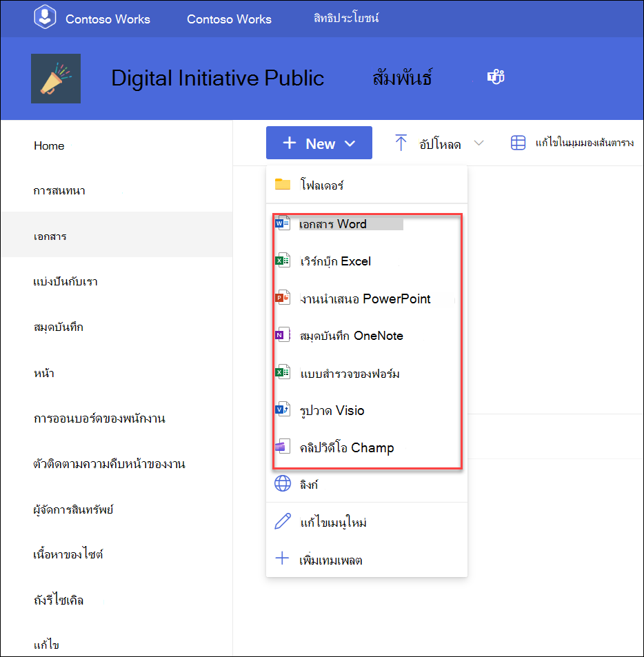
Task: Open เอกสาร in the left navigation
Action: (117, 234)
